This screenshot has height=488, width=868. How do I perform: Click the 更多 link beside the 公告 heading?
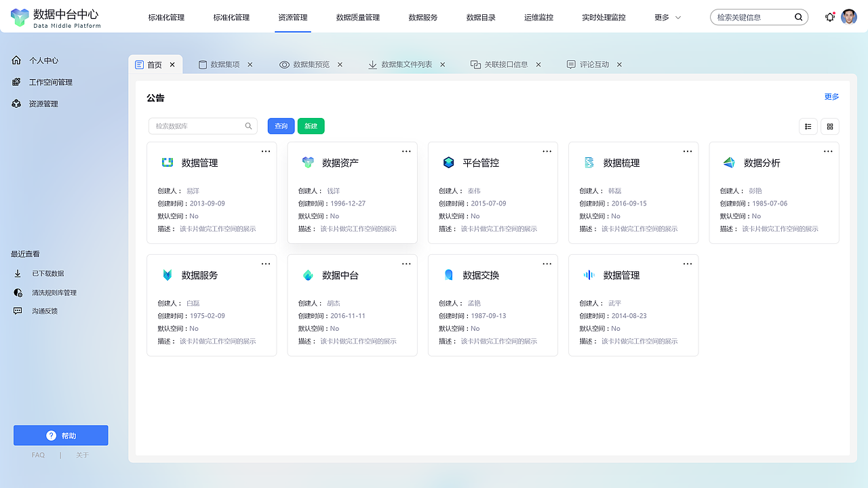pyautogui.click(x=832, y=97)
